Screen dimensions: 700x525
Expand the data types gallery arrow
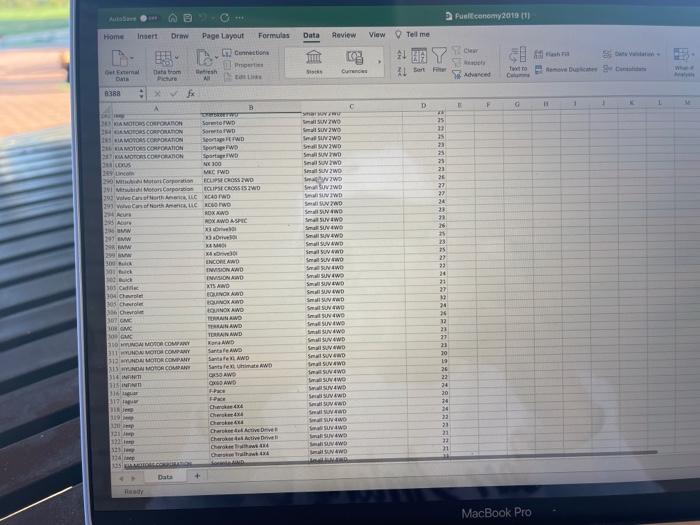click(x=379, y=62)
